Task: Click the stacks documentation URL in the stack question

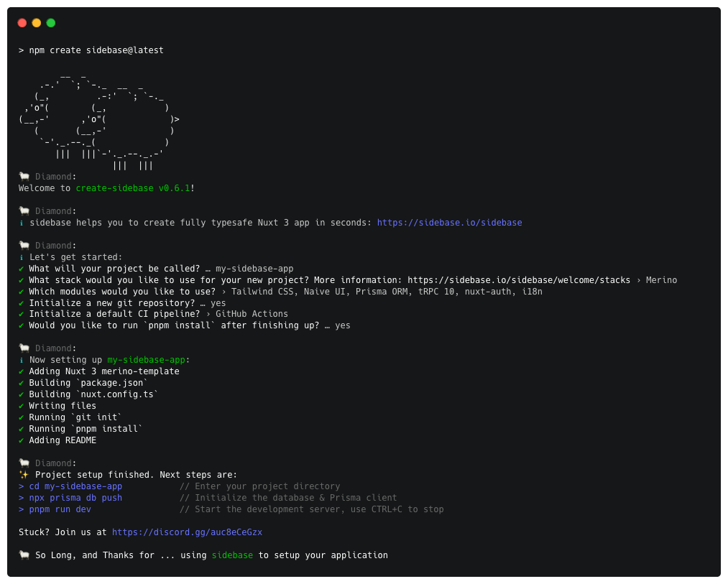Action: coord(519,280)
